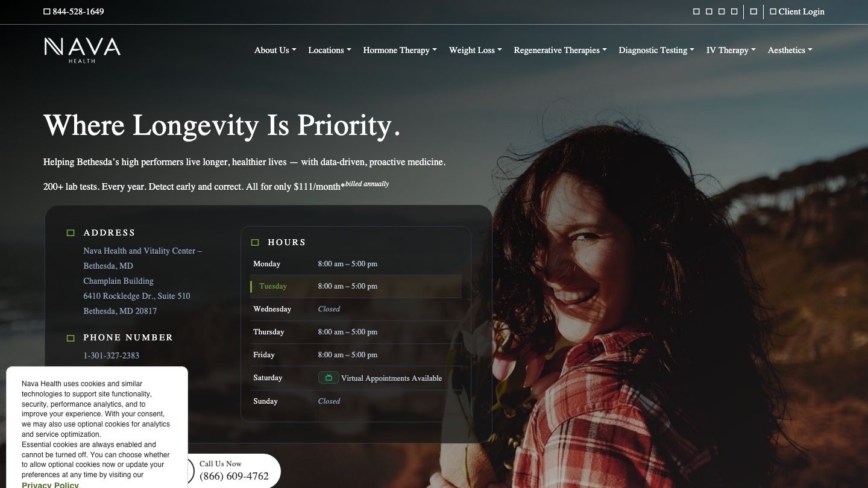Viewport: 868px width, 488px height.
Task: Open the Hormone Therapy dropdown
Action: click(x=400, y=50)
